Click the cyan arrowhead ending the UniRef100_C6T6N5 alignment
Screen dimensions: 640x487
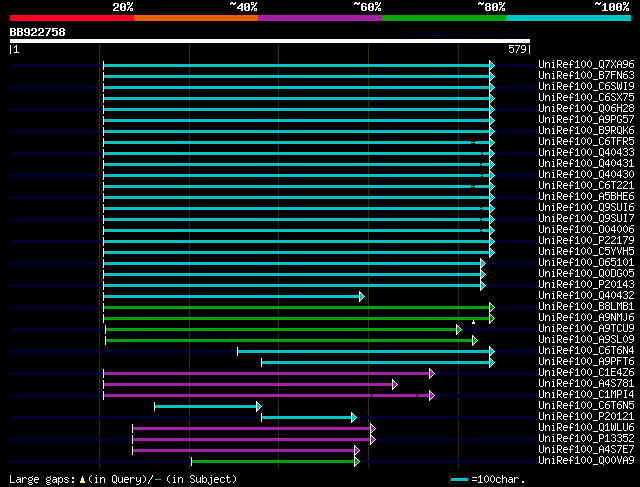(x=259, y=407)
